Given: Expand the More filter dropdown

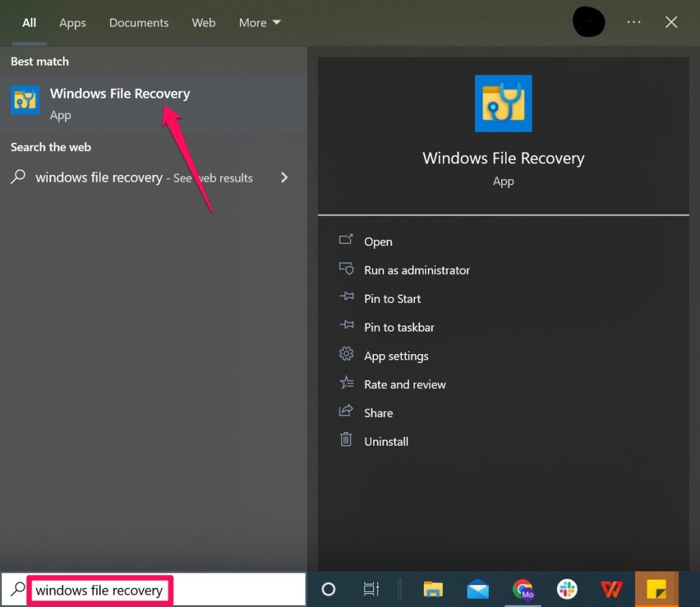Looking at the screenshot, I should click(x=259, y=22).
